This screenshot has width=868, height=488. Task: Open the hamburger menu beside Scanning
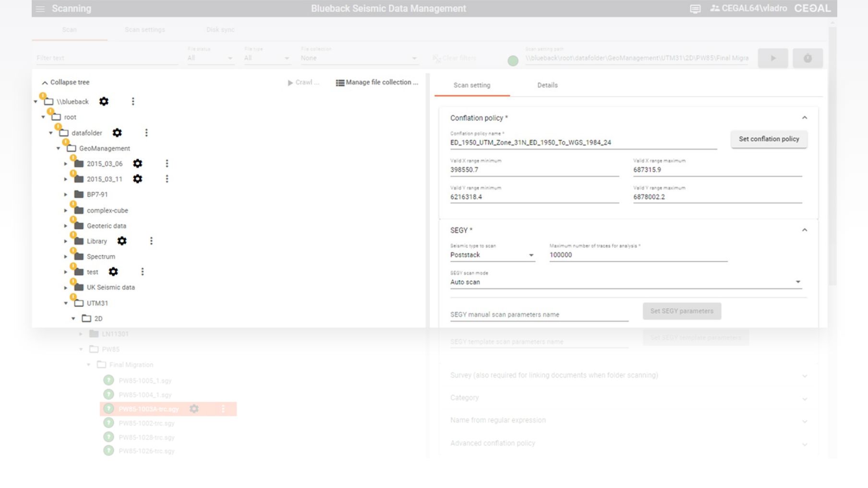tap(40, 9)
